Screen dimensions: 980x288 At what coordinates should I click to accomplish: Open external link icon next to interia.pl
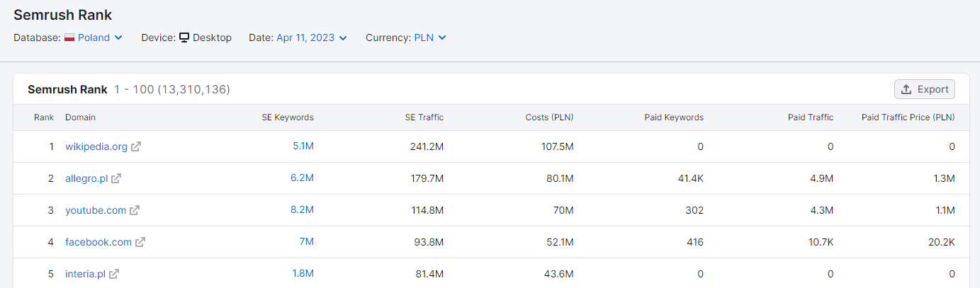click(x=114, y=274)
